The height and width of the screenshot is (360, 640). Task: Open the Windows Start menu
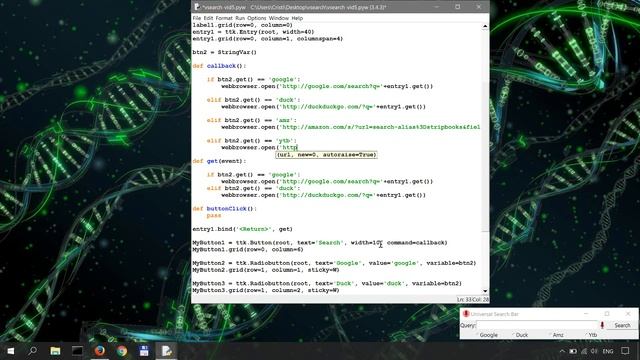pyautogui.click(x=11, y=351)
